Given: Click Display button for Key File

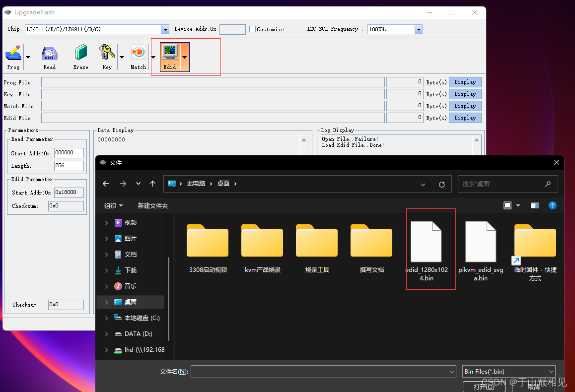Looking at the screenshot, I should point(465,94).
